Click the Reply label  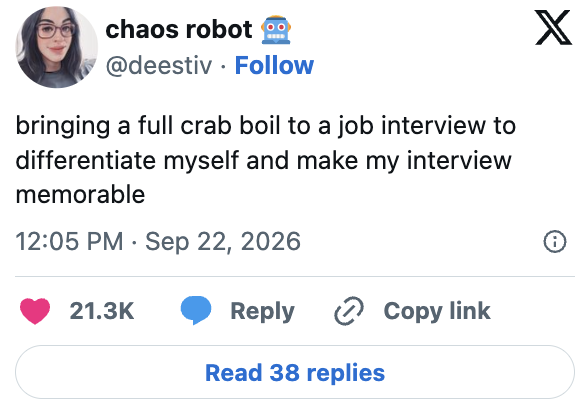(262, 311)
